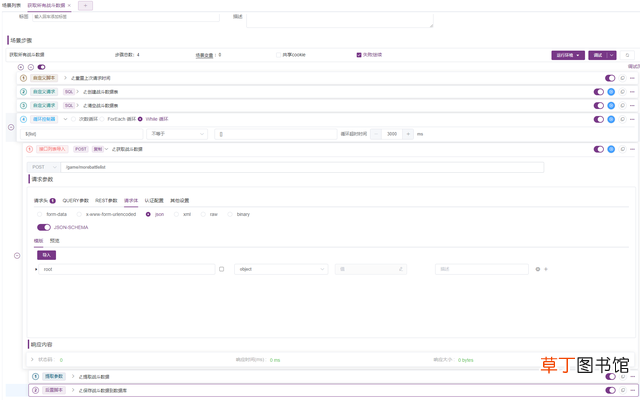
Task: Open the 其他设置 tab
Action: coord(179,201)
